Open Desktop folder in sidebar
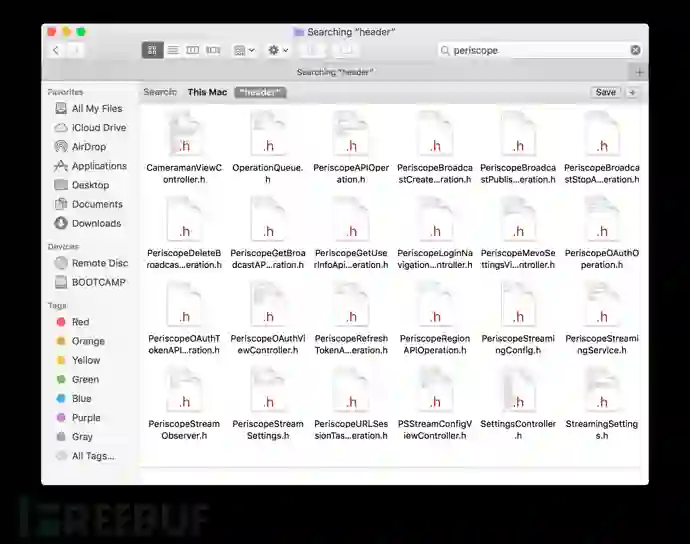The image size is (690, 544). pyautogui.click(x=82, y=185)
